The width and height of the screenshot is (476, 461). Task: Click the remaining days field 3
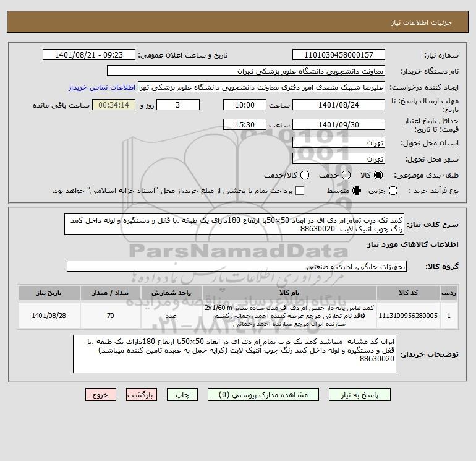click(x=178, y=105)
